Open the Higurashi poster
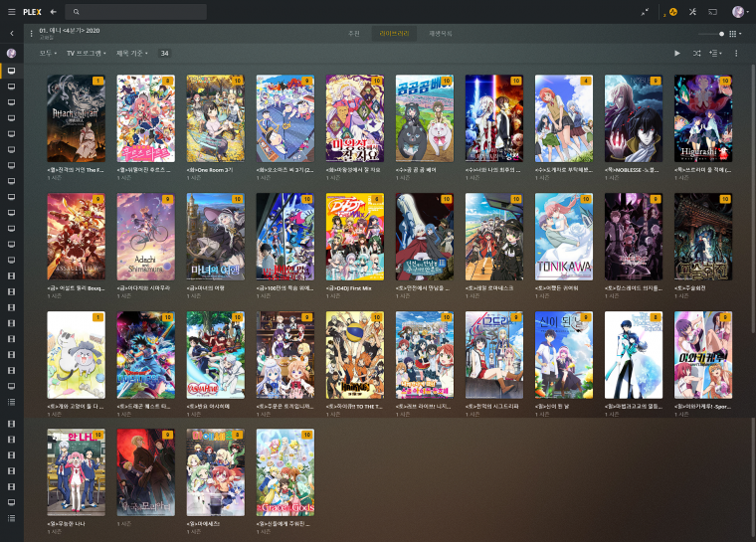 pos(703,118)
